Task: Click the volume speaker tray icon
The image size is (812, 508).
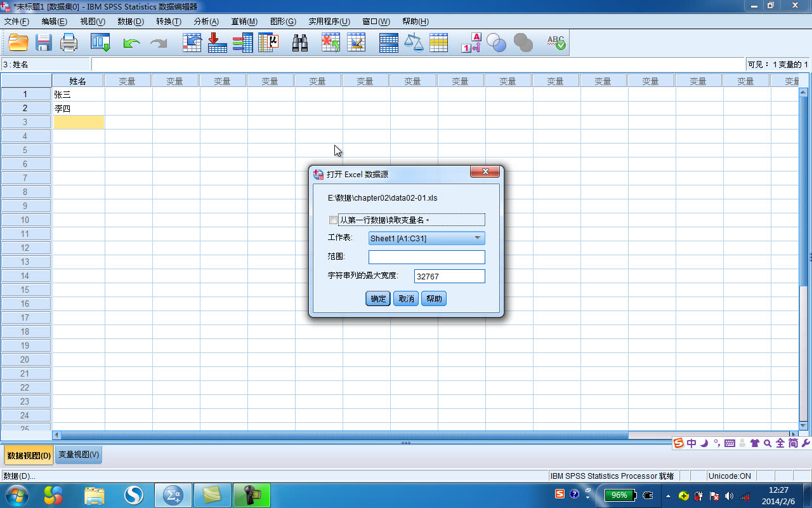Action: click(729, 495)
